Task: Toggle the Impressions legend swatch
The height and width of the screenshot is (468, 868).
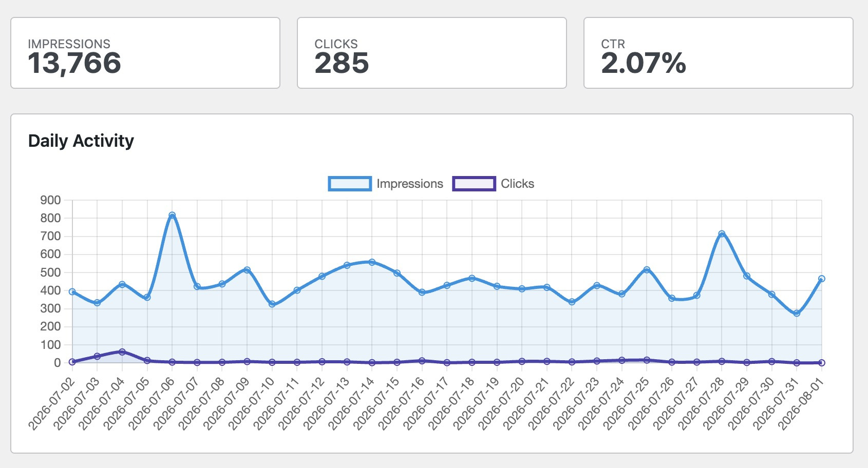Action: click(x=350, y=184)
